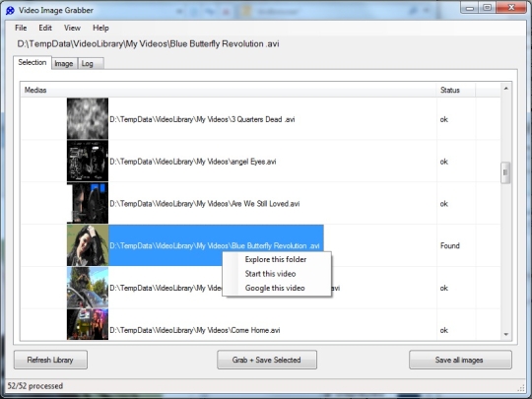Click the Come Home.avi path
The width and height of the screenshot is (532, 399).
195,330
